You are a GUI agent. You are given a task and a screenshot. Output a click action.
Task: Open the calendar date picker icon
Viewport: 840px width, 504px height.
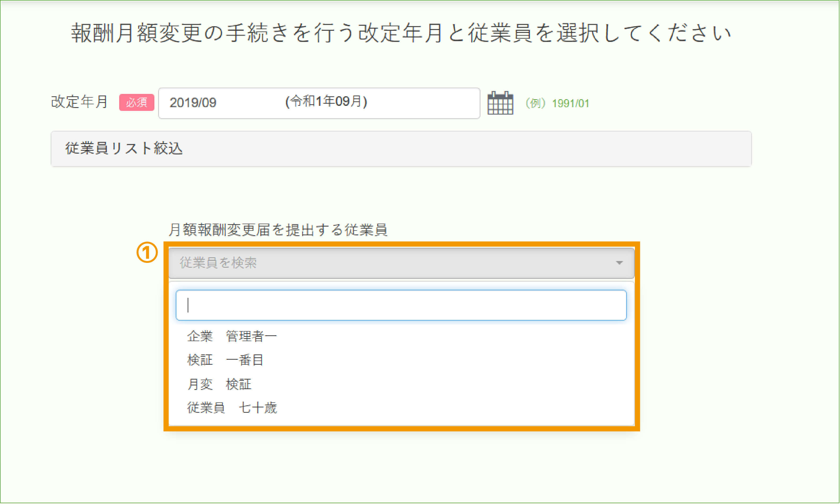[500, 103]
